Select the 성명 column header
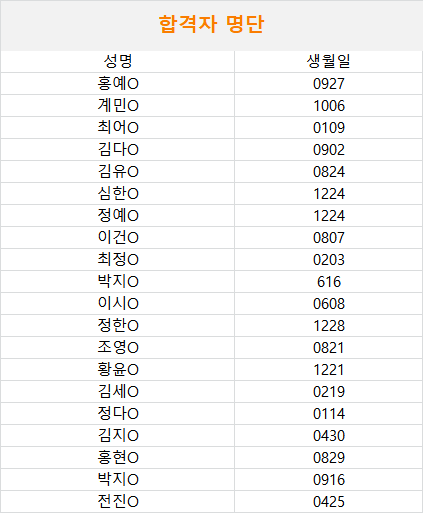 coord(118,61)
